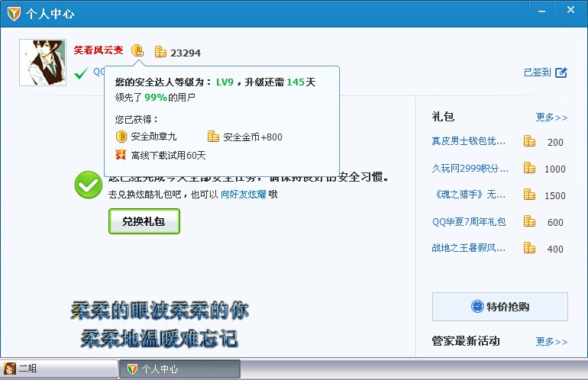Switch to the 二姐 taskbar item
The width and height of the screenshot is (588, 380).
[x=60, y=369]
